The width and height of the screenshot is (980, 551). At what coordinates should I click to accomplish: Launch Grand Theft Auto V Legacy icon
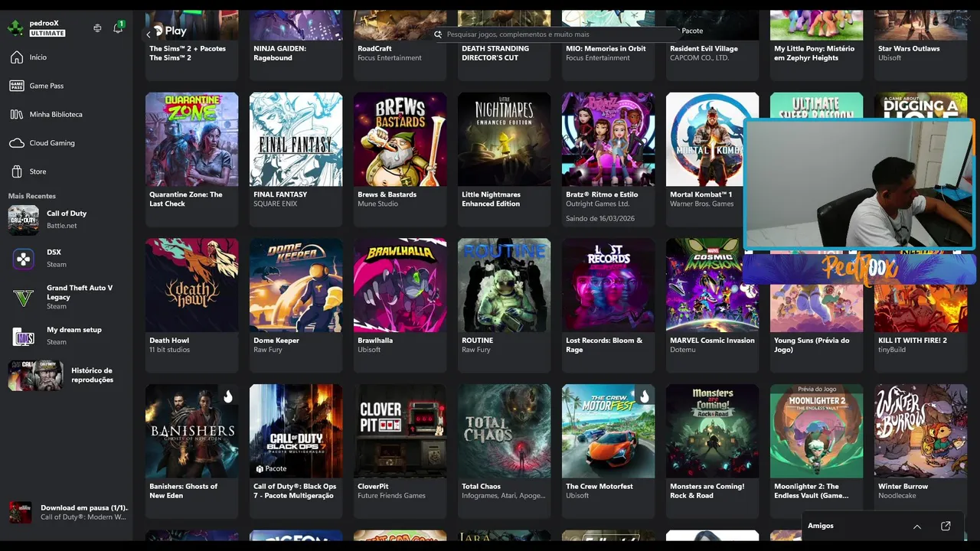(x=23, y=297)
